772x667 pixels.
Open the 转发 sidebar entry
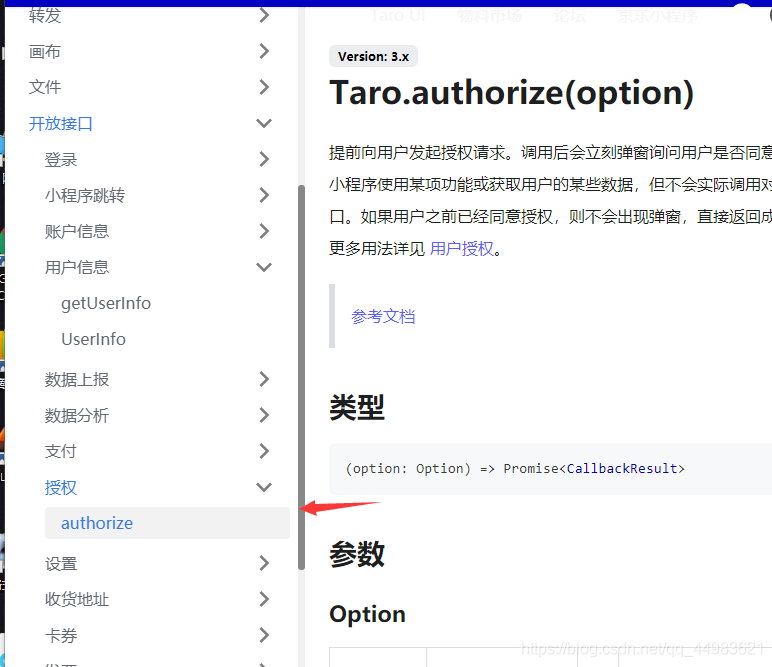click(x=44, y=16)
